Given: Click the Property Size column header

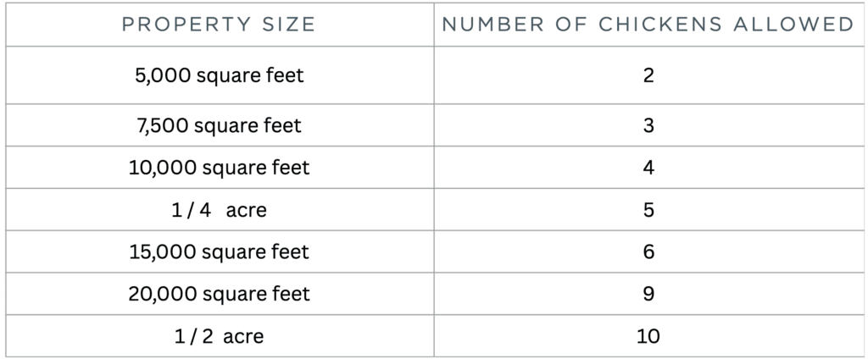Looking at the screenshot, I should point(219,25).
